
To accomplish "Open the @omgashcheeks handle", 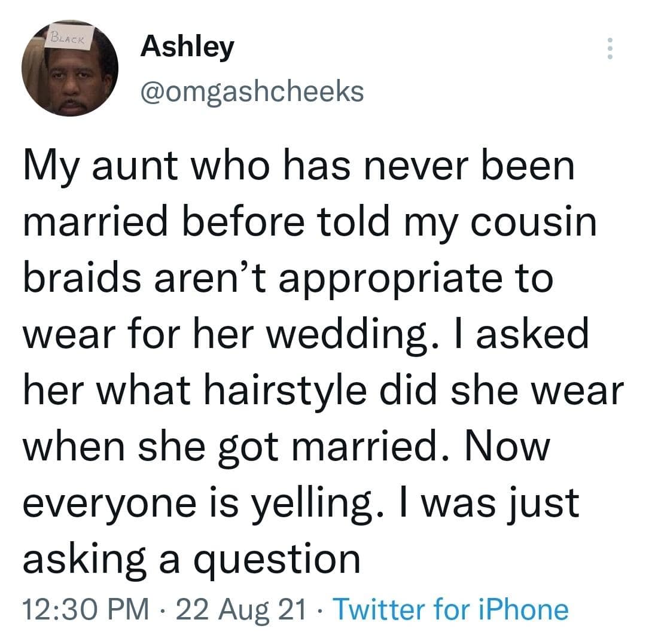I will [x=251, y=91].
